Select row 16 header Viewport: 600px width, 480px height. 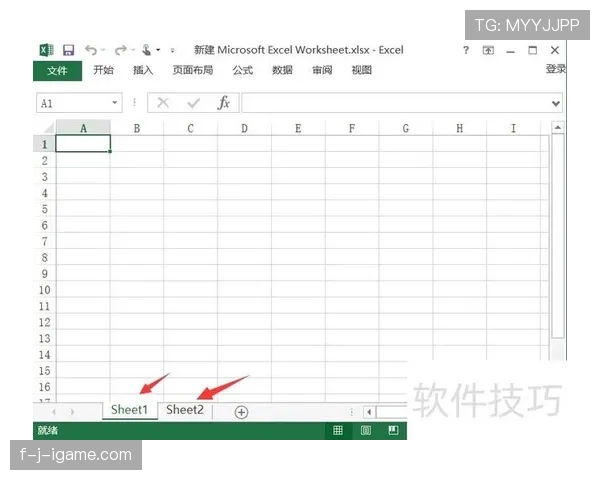pyautogui.click(x=44, y=387)
